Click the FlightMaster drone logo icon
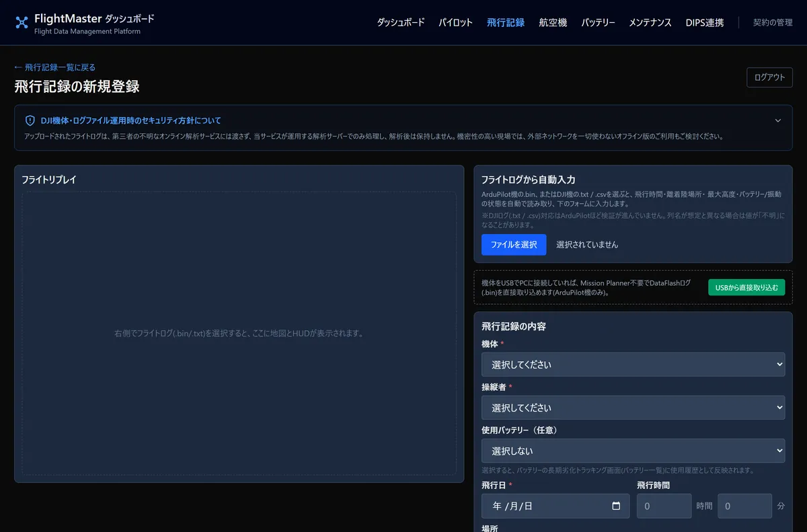 pyautogui.click(x=22, y=23)
